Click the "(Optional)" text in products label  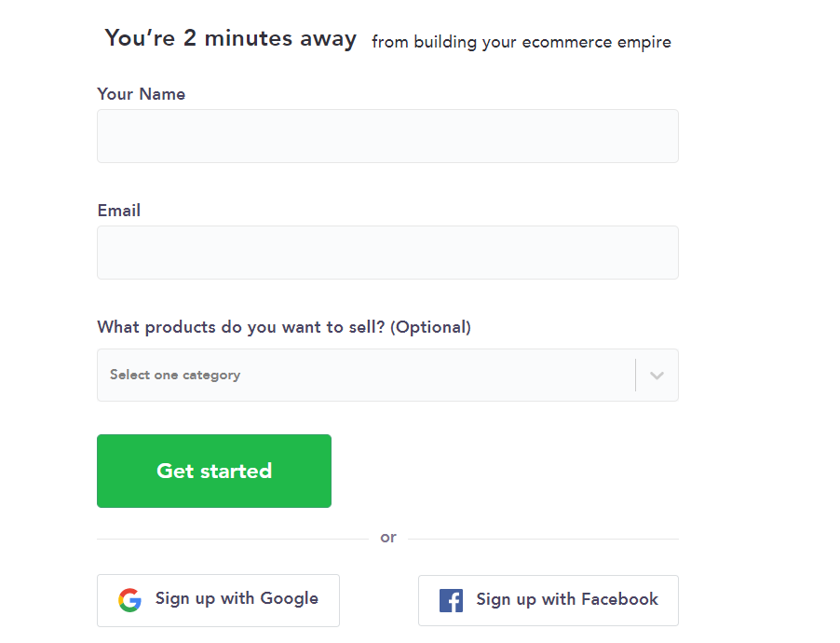(x=430, y=327)
